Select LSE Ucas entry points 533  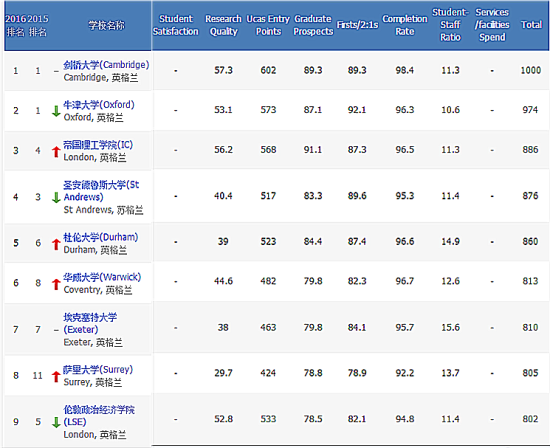(x=268, y=419)
